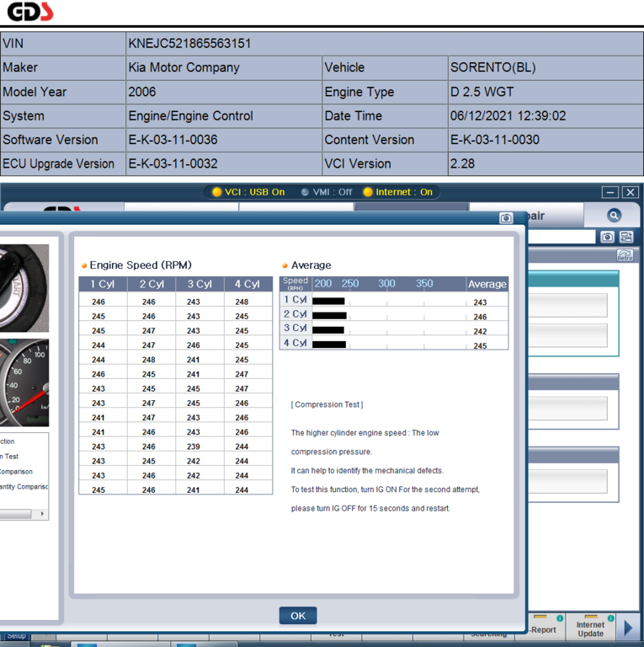Image resolution: width=644 pixels, height=647 pixels.
Task: Click average value 242 for 3 Cyl
Action: pos(480,331)
